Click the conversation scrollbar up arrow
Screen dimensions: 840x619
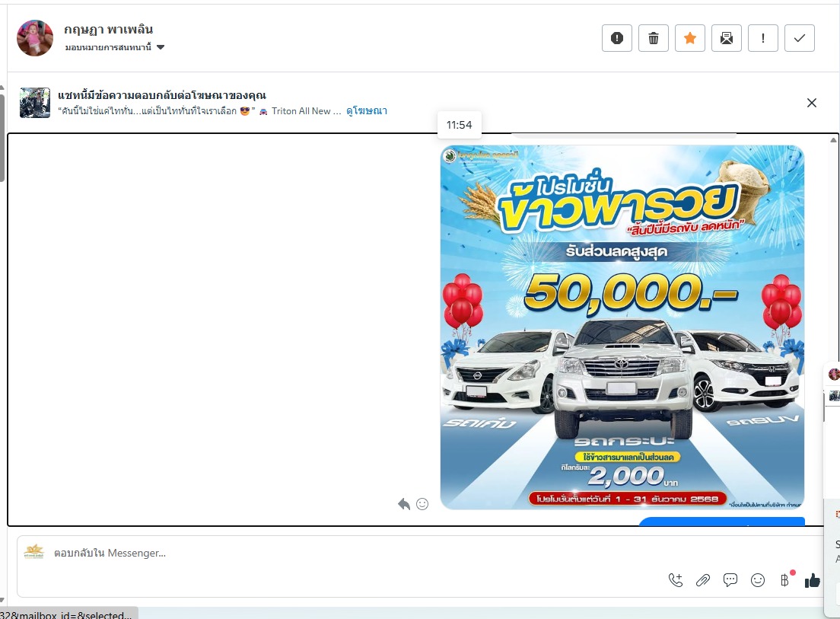[833, 140]
